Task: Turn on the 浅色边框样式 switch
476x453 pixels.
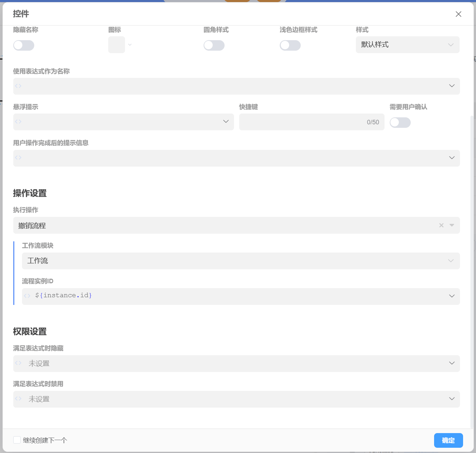Action: pyautogui.click(x=290, y=45)
